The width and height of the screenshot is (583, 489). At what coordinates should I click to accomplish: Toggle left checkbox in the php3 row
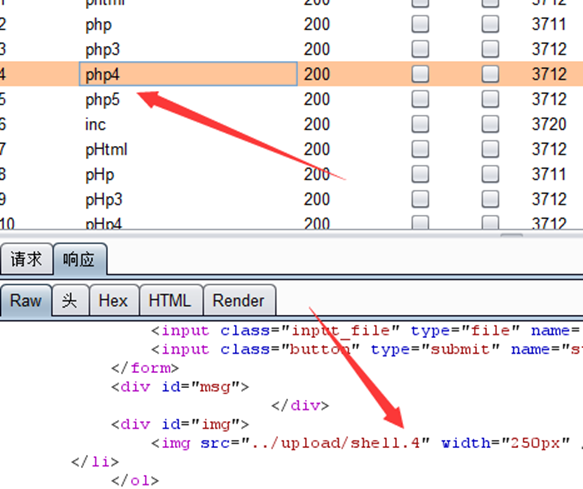point(420,49)
